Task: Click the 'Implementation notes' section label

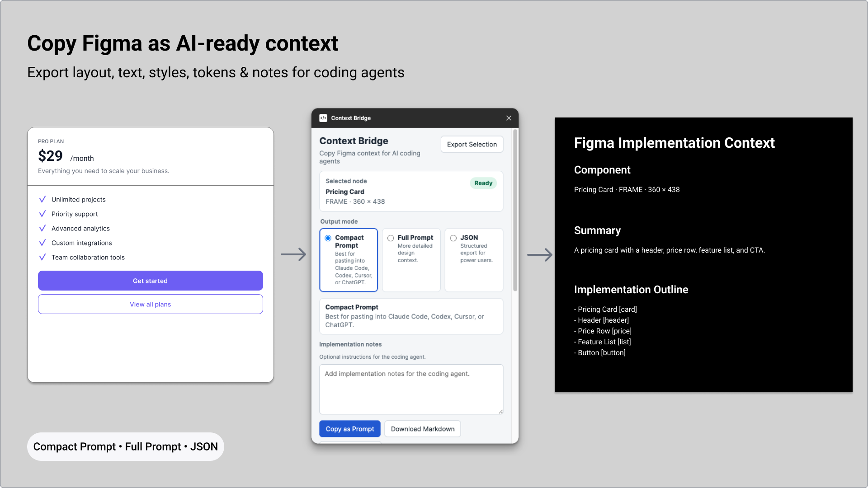Action: click(x=350, y=344)
